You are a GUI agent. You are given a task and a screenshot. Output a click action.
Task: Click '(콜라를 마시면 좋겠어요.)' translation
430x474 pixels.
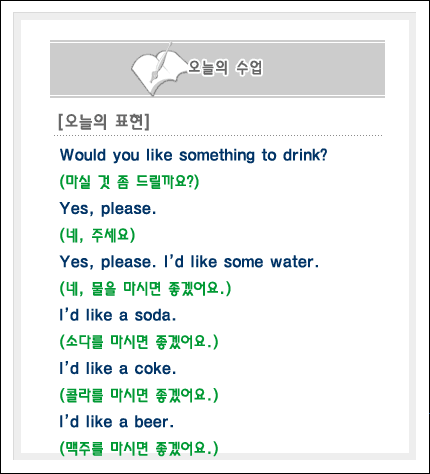pos(139,395)
